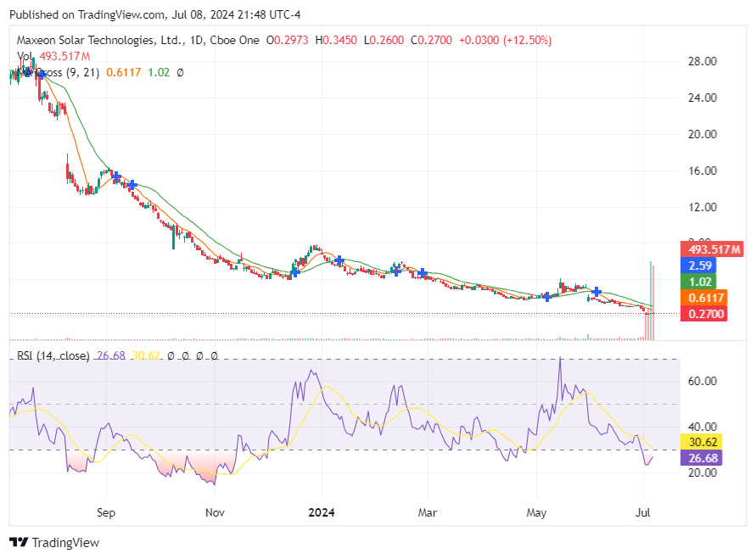
Task: Click the RSI (14, close) indicator legend
Action: (53, 355)
